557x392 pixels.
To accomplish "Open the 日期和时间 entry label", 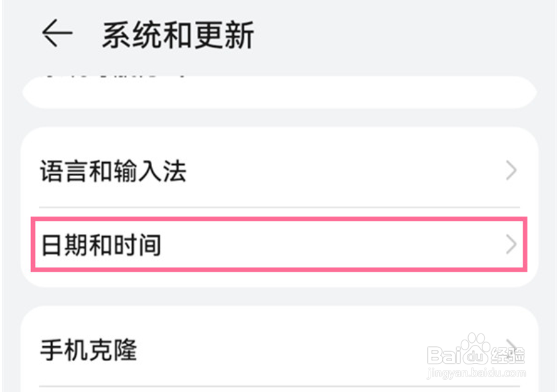I will tap(101, 245).
